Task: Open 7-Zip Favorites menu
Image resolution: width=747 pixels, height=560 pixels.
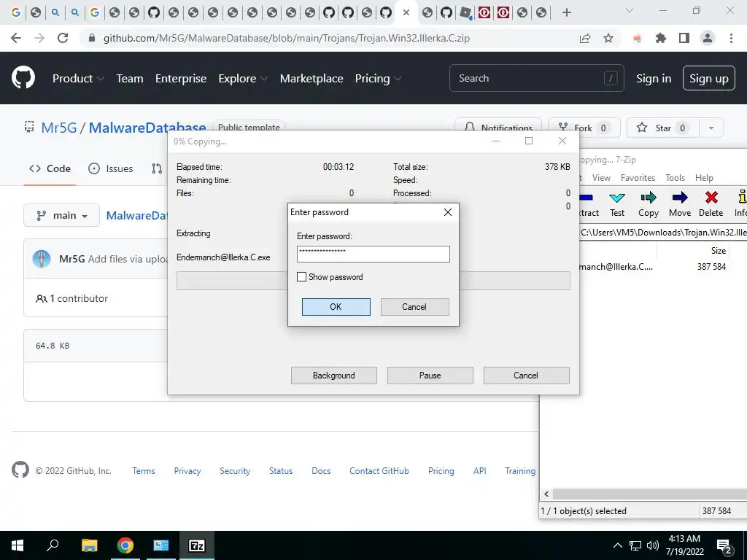Action: coord(638,178)
